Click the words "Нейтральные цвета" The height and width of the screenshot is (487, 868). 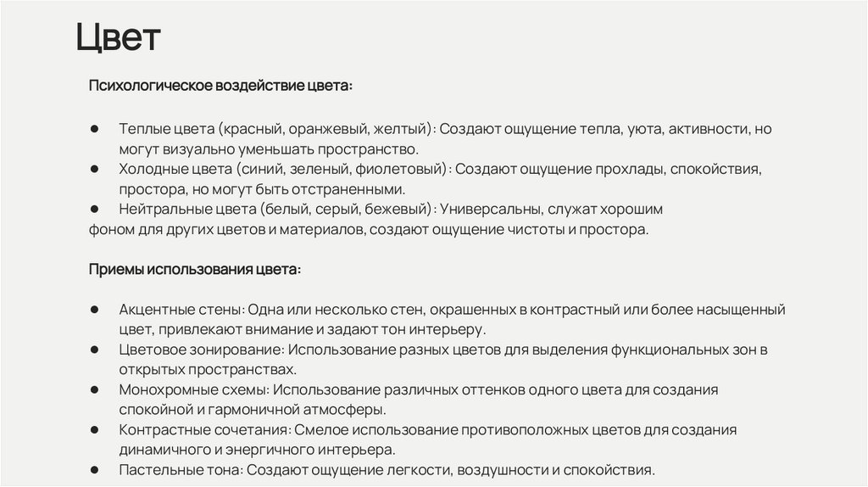coord(188,209)
